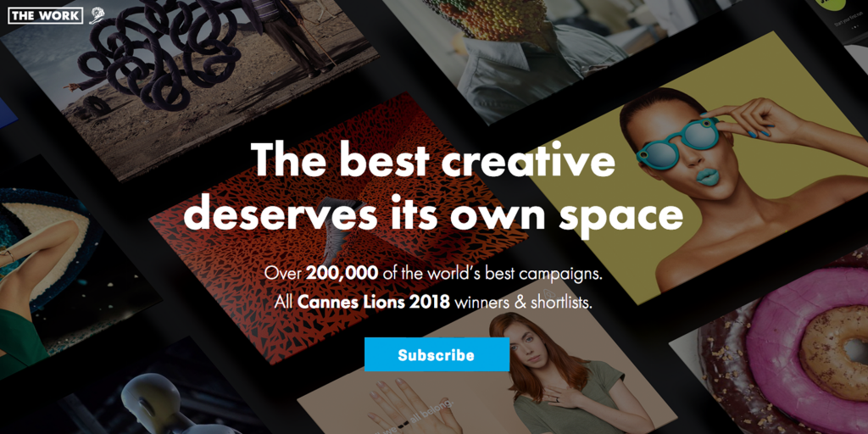Click the 'Cannes Lions 2018' bold text

pyautogui.click(x=373, y=303)
